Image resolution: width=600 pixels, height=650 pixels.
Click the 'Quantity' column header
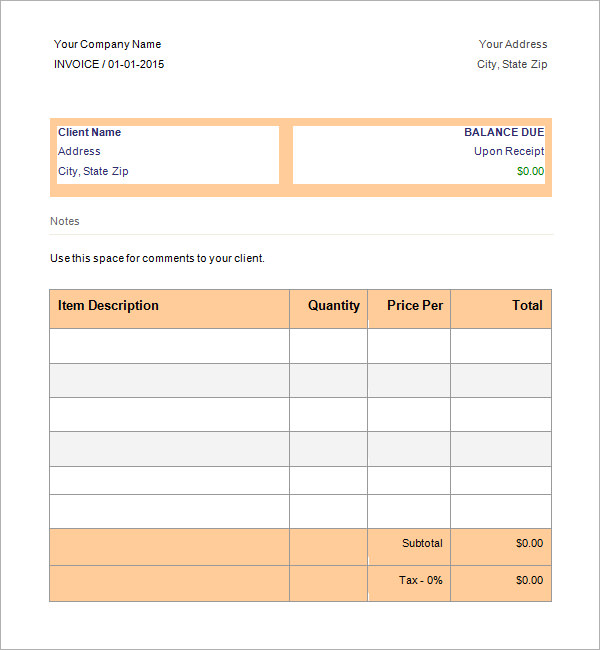[x=334, y=306]
